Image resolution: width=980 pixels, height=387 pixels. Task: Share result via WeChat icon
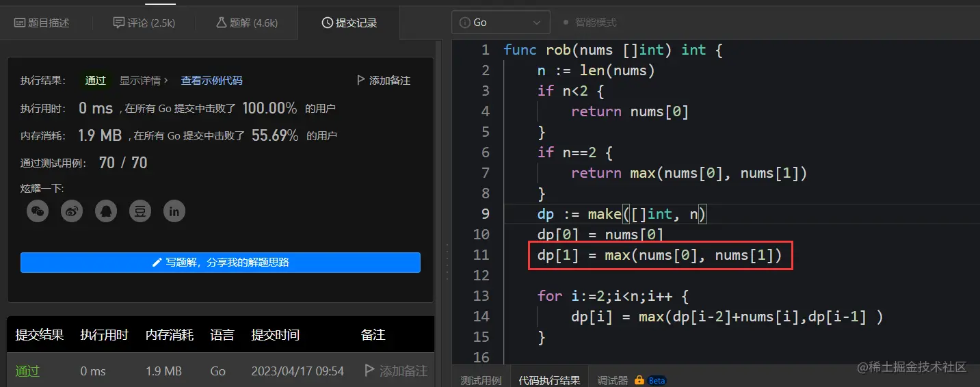pyautogui.click(x=38, y=211)
